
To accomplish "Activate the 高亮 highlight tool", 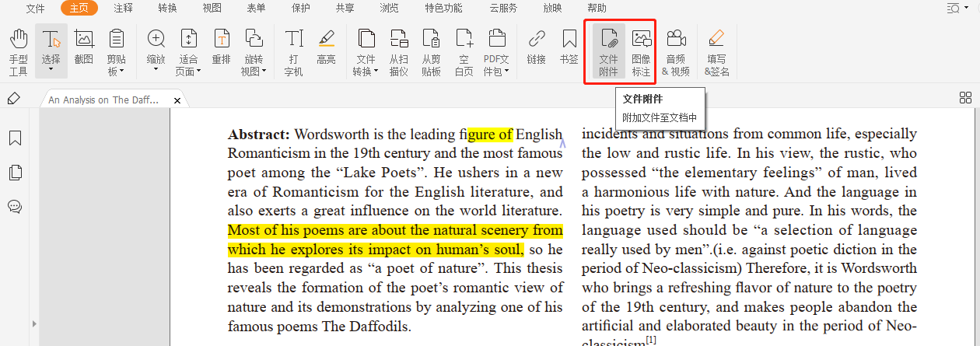I will coord(326,47).
